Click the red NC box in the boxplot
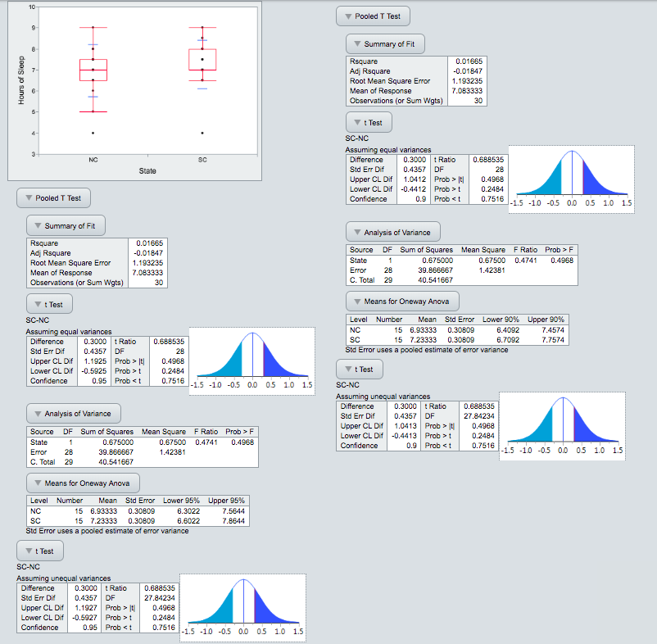The image size is (657, 644). point(93,70)
